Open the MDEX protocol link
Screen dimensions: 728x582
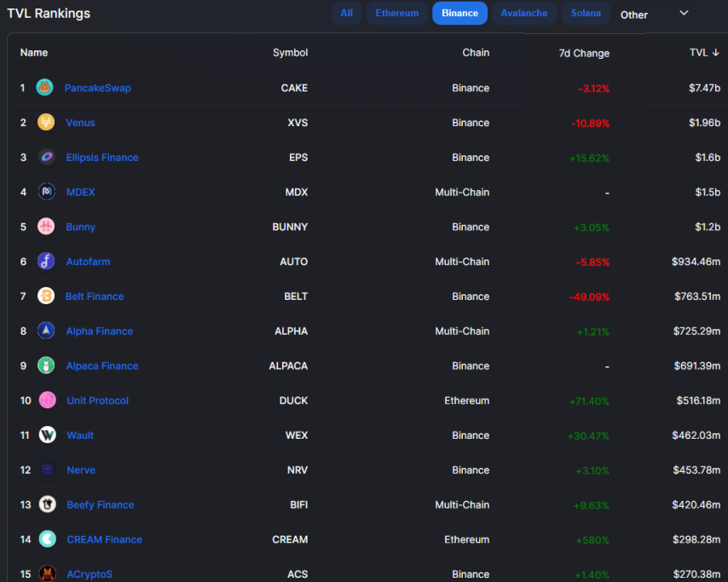pyautogui.click(x=80, y=192)
